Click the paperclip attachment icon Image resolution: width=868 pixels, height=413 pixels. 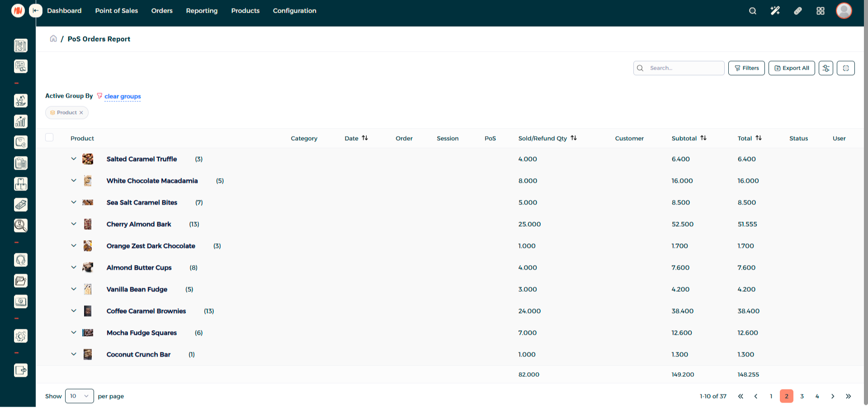tap(798, 11)
